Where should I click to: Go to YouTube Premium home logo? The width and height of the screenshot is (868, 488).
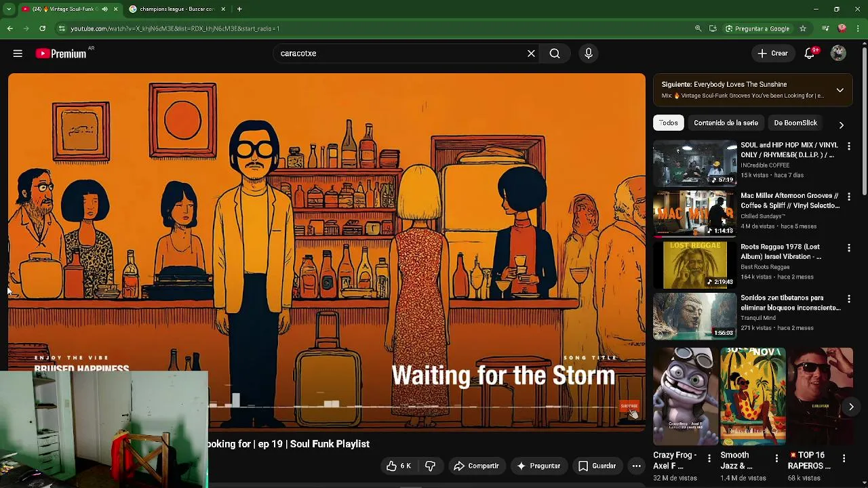click(x=62, y=54)
